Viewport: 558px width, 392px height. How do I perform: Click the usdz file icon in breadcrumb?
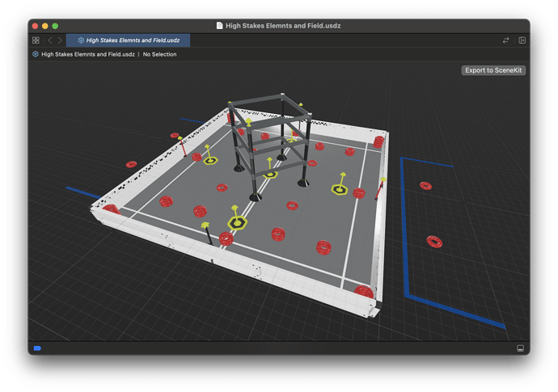[x=36, y=54]
